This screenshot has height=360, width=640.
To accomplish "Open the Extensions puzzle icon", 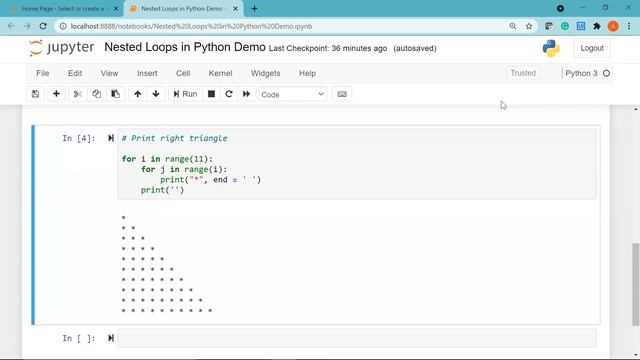I will [x=597, y=26].
